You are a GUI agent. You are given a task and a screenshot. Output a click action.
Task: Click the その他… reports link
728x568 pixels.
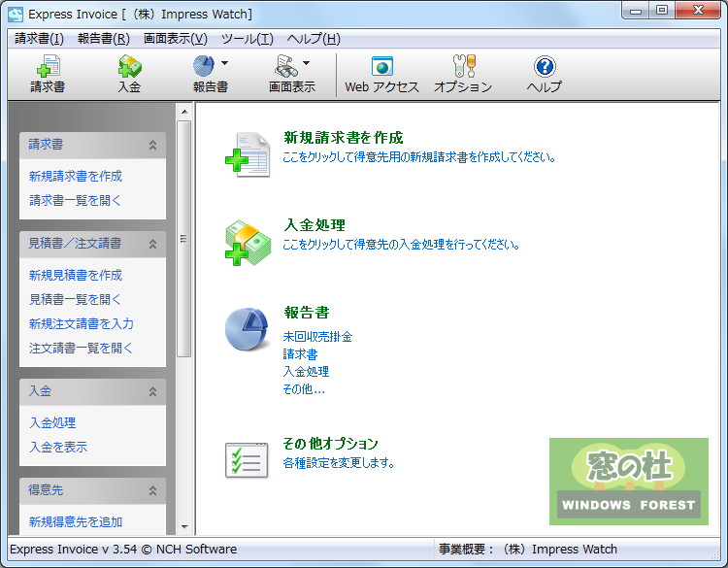click(x=304, y=389)
